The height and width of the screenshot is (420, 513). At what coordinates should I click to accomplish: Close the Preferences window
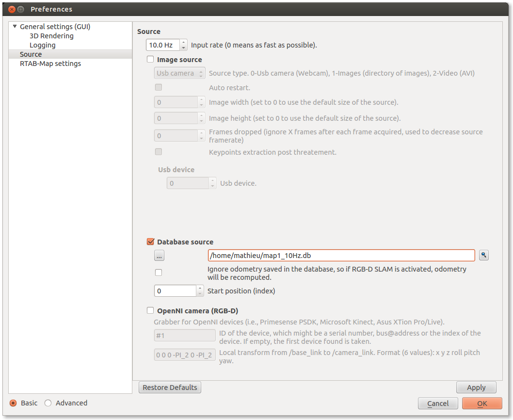pyautogui.click(x=12, y=9)
